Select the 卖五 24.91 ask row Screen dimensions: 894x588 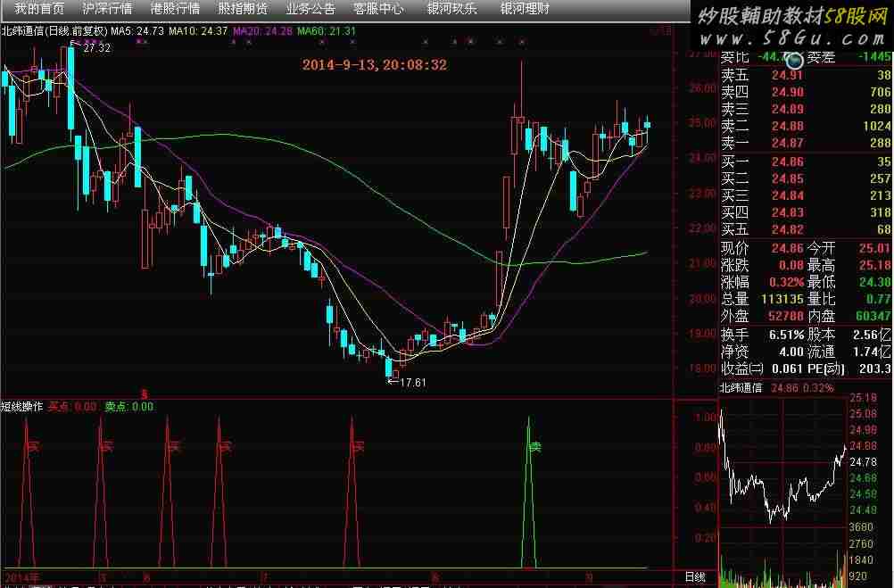pos(805,75)
